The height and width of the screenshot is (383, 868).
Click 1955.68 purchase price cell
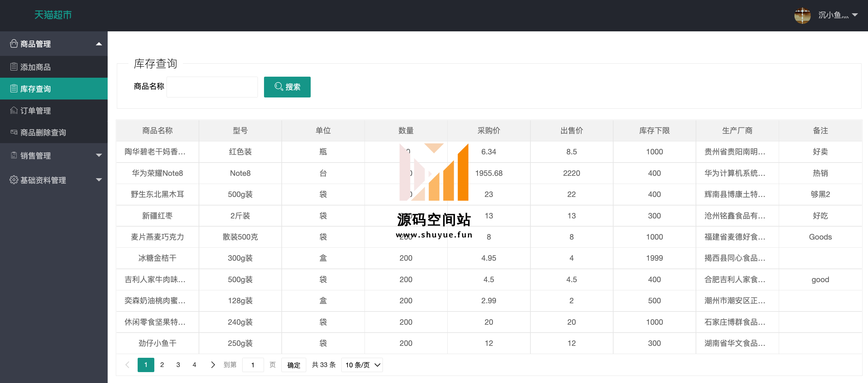(489, 173)
